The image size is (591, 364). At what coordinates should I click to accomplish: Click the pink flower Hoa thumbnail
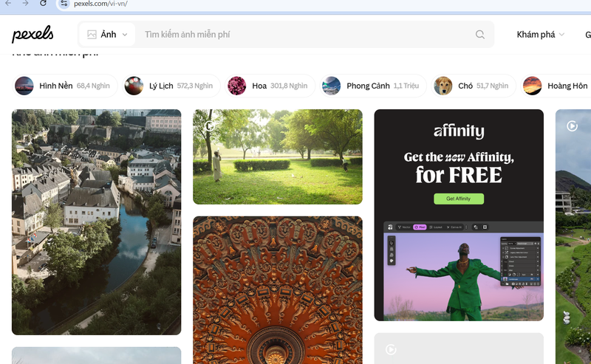pos(236,86)
